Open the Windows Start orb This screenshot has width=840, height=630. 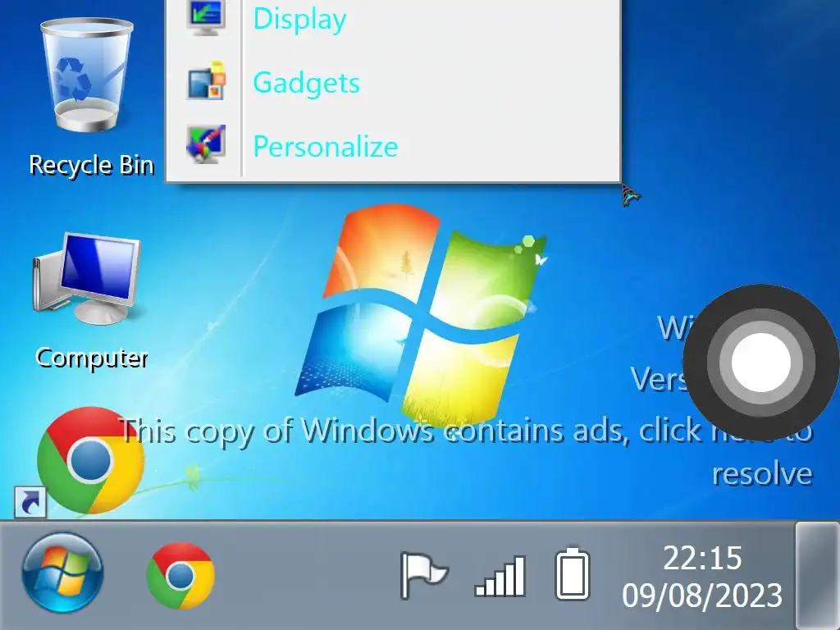(x=62, y=573)
